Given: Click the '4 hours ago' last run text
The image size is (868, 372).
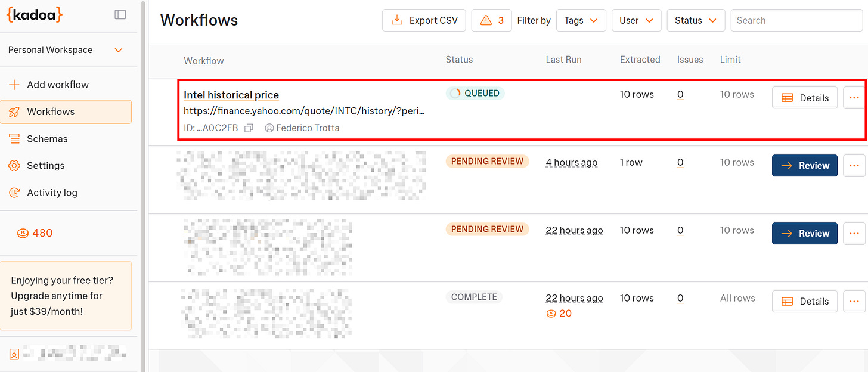Looking at the screenshot, I should (x=571, y=162).
